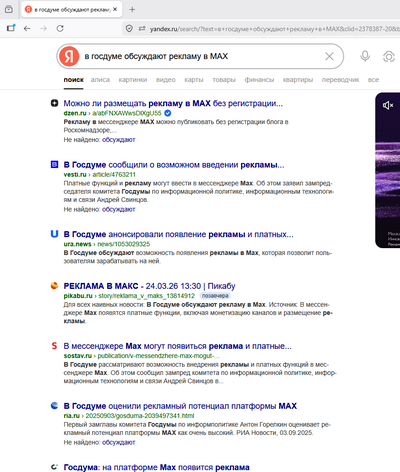Click the Yandex logo in the search bar
400x472 pixels.
69,56
